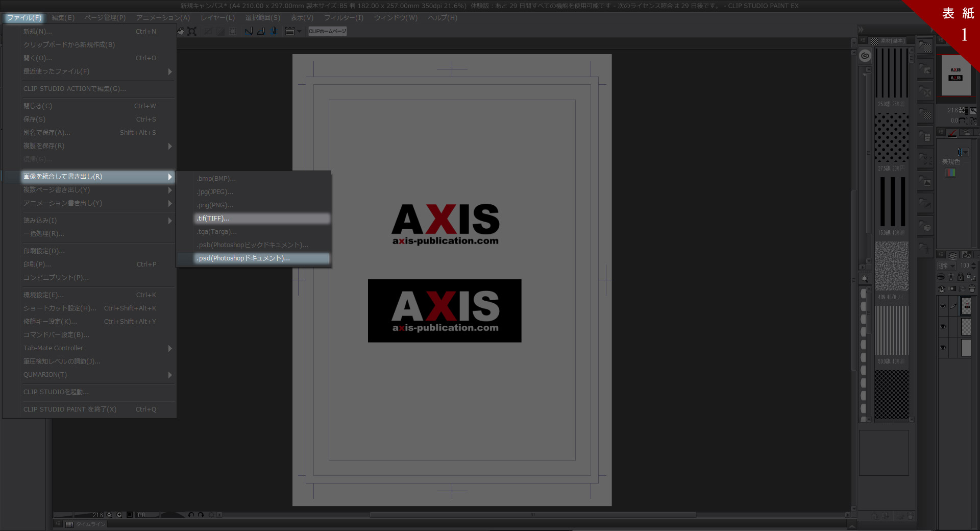
Task: Open the material search magnifier icon
Action: [x=865, y=279]
